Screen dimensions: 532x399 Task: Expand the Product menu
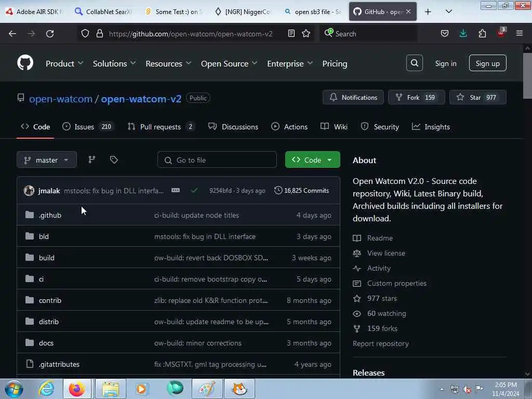click(64, 63)
